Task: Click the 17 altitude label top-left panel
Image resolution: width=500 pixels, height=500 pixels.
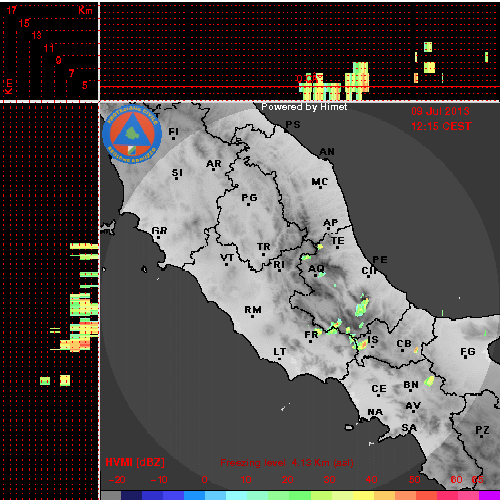Action: pyautogui.click(x=12, y=10)
